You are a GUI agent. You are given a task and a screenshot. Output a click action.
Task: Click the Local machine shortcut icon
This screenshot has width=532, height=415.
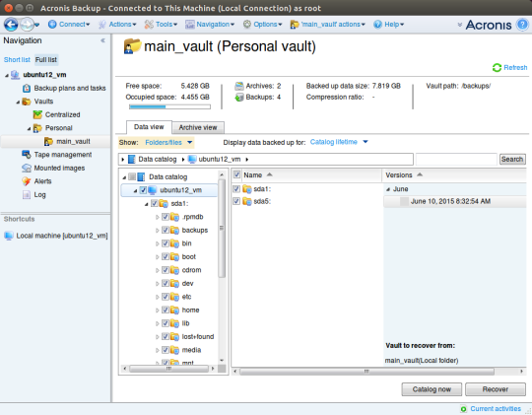[x=9, y=236]
